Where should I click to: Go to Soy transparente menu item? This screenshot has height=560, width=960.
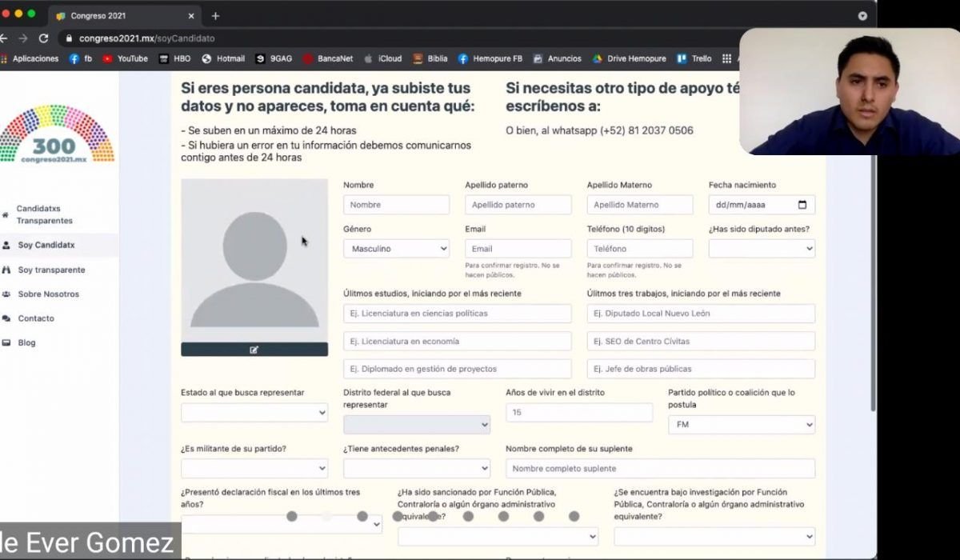pos(51,270)
